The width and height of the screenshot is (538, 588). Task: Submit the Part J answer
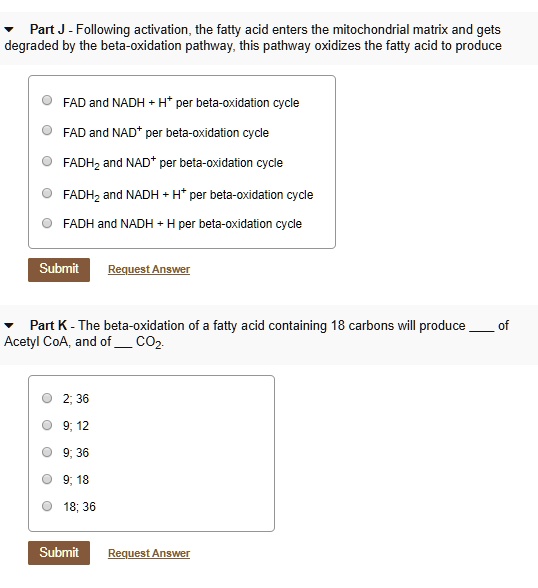click(59, 270)
